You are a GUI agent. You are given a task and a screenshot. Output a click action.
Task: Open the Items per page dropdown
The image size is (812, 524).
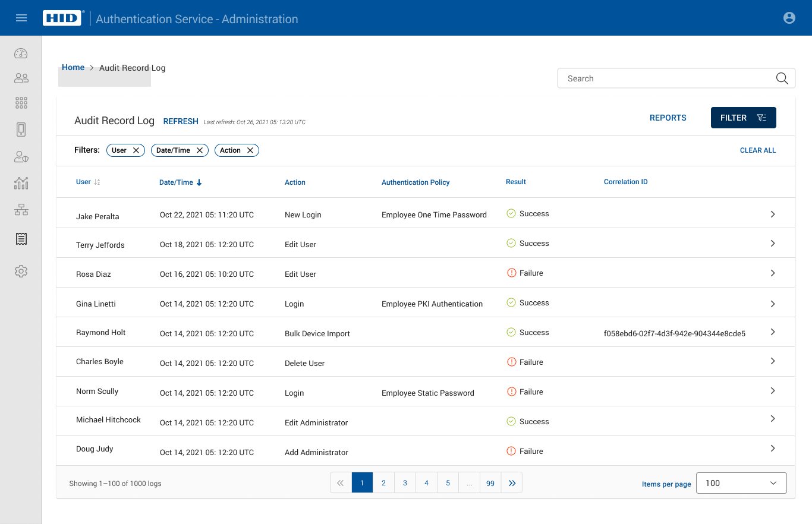tap(741, 483)
